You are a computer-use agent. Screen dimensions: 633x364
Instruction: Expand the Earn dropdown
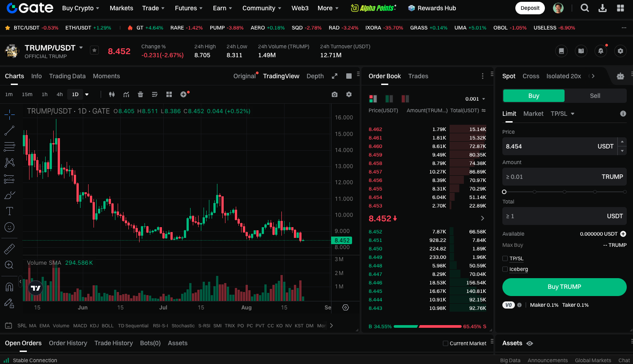(223, 8)
